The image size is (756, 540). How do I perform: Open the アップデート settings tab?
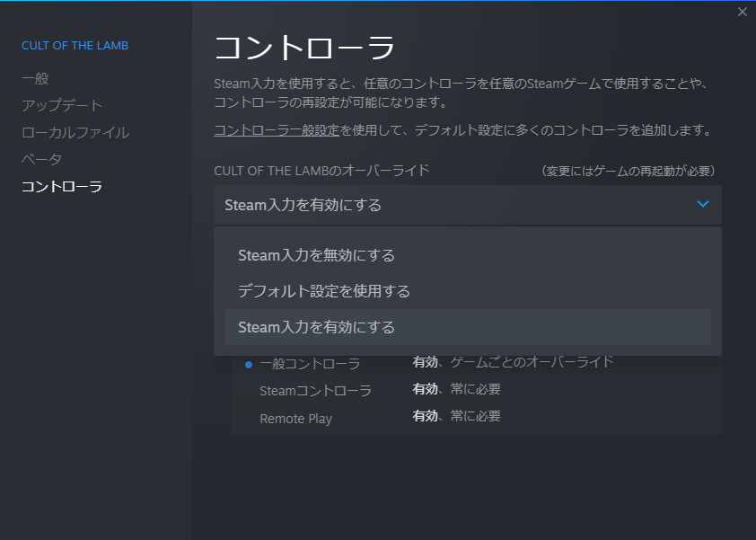pyautogui.click(x=62, y=105)
